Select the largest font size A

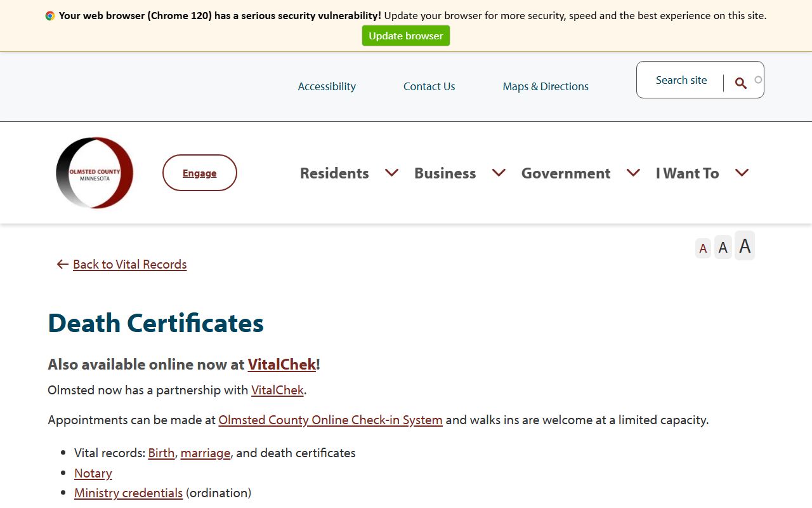pos(745,245)
